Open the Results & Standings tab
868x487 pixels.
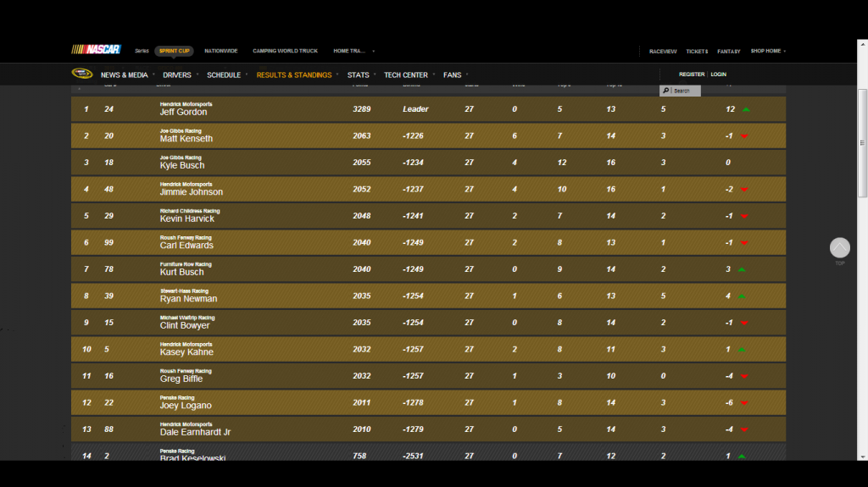pos(294,75)
